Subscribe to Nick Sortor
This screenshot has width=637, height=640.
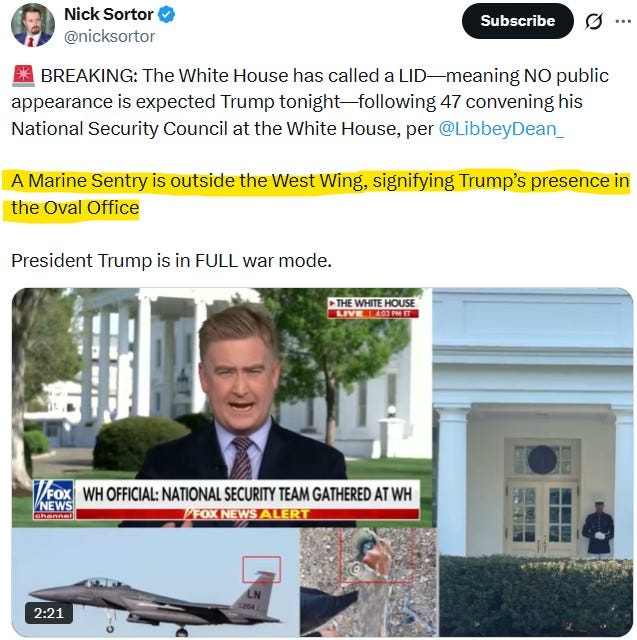[517, 21]
